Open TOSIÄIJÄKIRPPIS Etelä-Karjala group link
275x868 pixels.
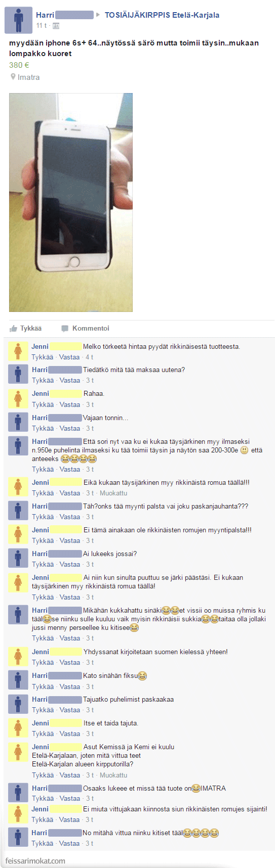tap(162, 15)
